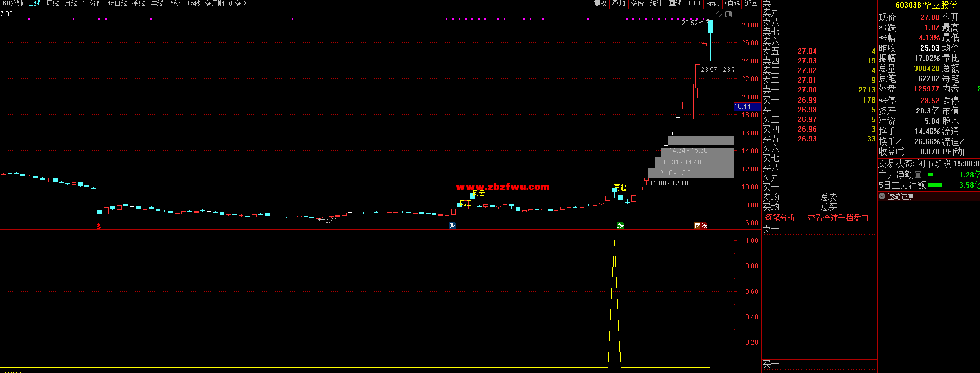Screen dimensions: 980x373
Task: Open the 逐笔分析 link
Action: coord(780,218)
